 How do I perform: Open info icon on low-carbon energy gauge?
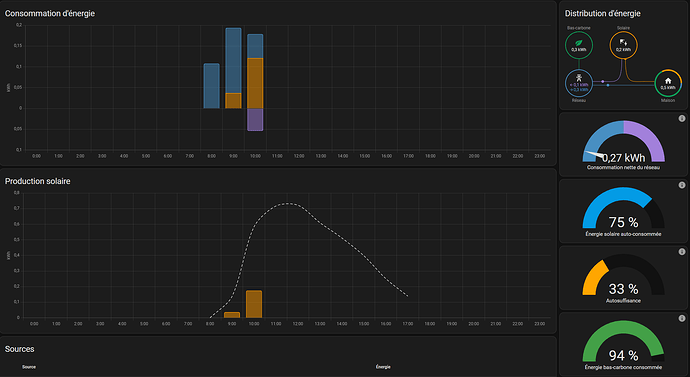(682, 318)
